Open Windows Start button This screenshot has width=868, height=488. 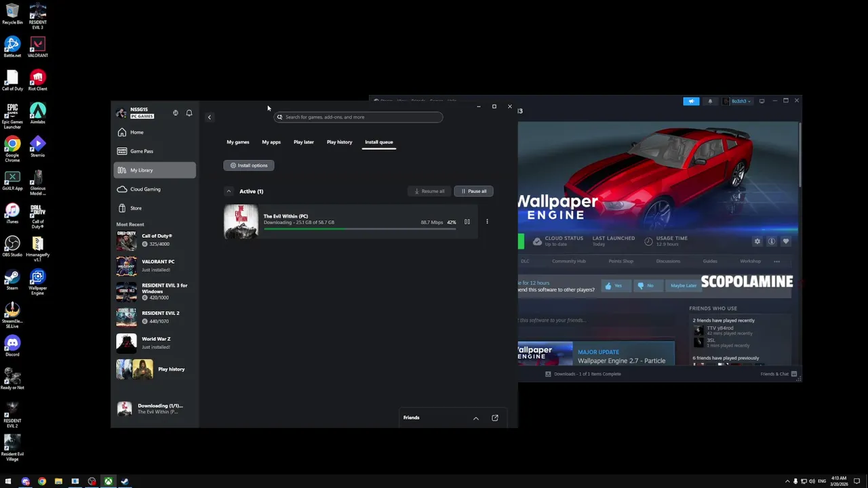click(8, 481)
